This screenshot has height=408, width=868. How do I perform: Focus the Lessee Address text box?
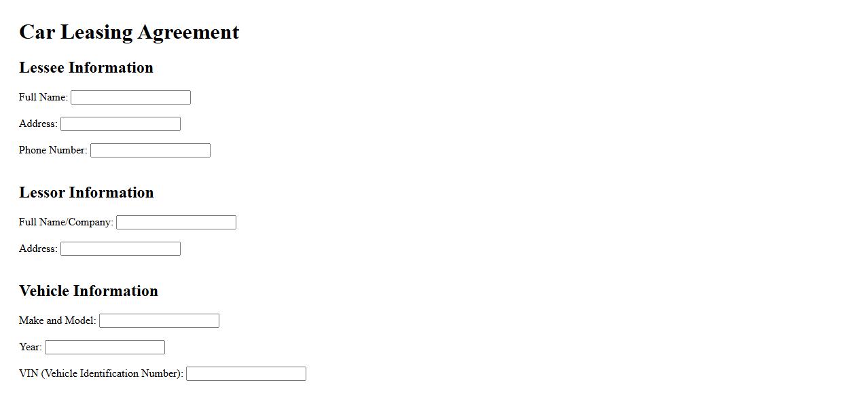[120, 124]
